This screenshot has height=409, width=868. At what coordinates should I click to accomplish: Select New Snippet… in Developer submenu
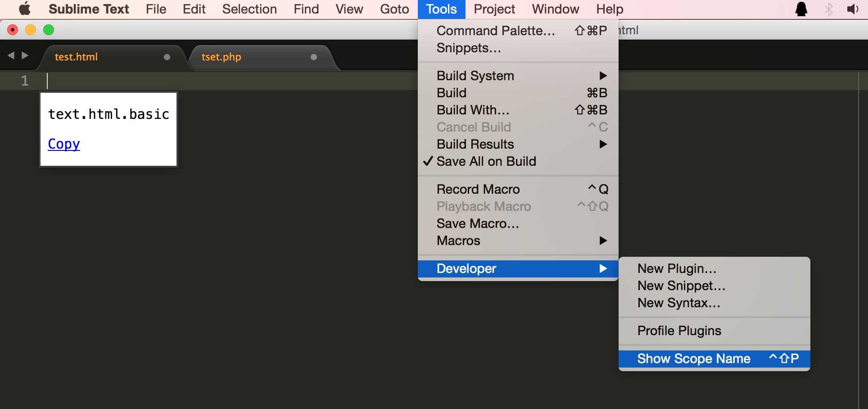(x=714, y=286)
